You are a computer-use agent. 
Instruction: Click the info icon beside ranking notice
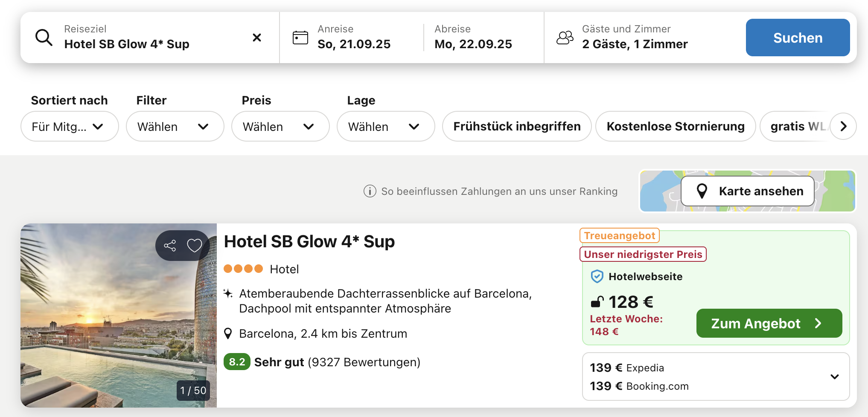point(370,191)
